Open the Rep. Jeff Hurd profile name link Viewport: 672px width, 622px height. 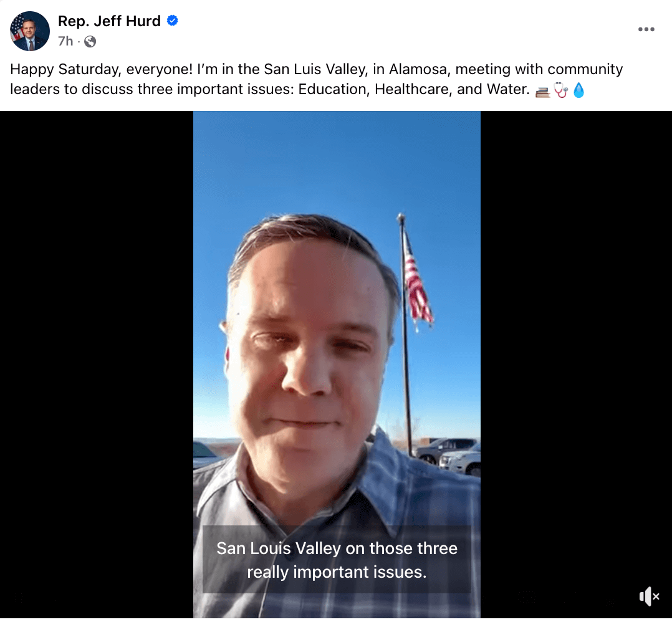[x=109, y=21]
